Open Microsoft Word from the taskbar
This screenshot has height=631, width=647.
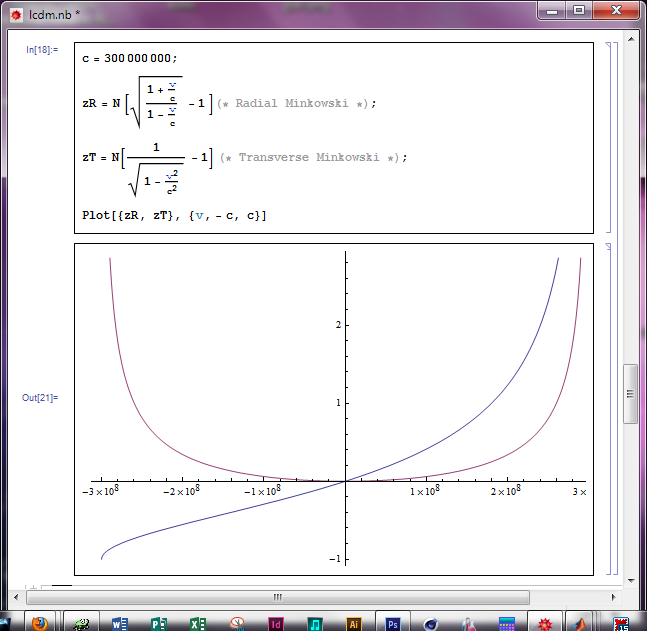coord(120,622)
